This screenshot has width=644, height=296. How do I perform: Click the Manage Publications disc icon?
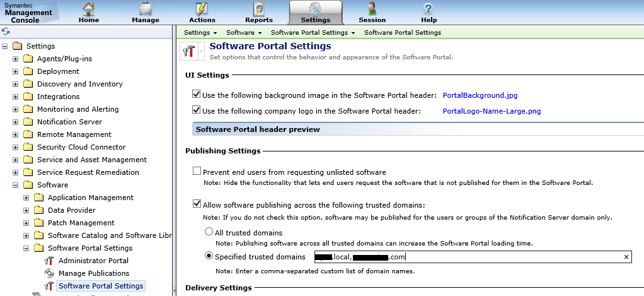[x=49, y=273]
